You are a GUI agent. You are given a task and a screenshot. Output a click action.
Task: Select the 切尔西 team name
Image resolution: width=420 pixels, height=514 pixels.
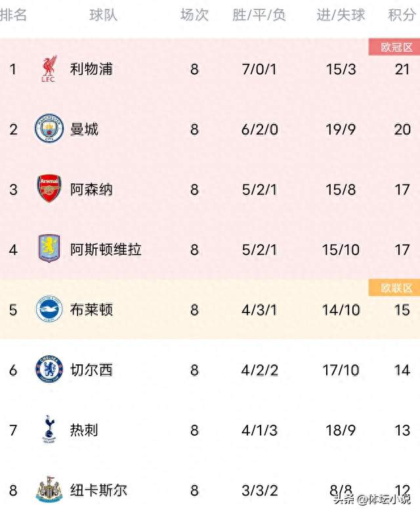(91, 370)
